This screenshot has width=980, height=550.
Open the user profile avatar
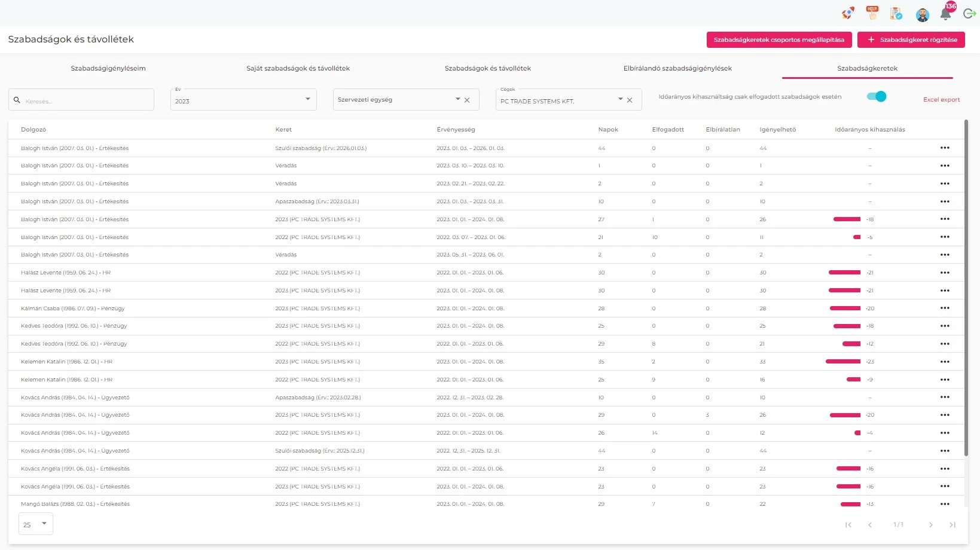tap(922, 15)
